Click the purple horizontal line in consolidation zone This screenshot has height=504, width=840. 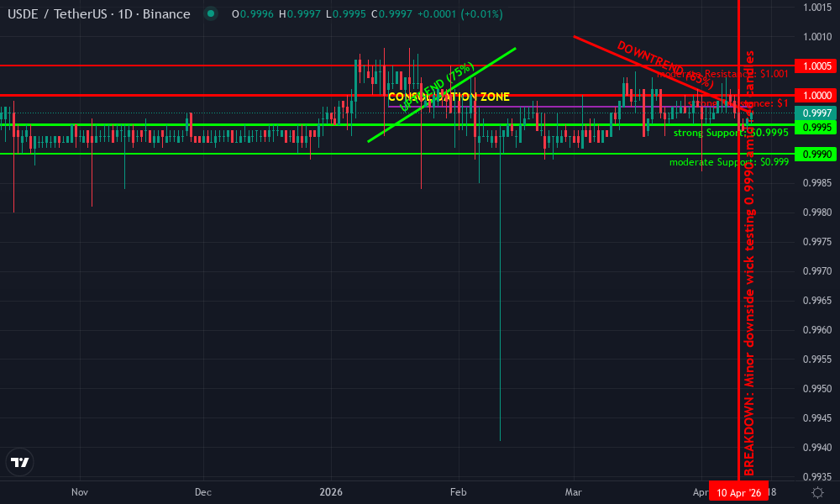pos(568,107)
